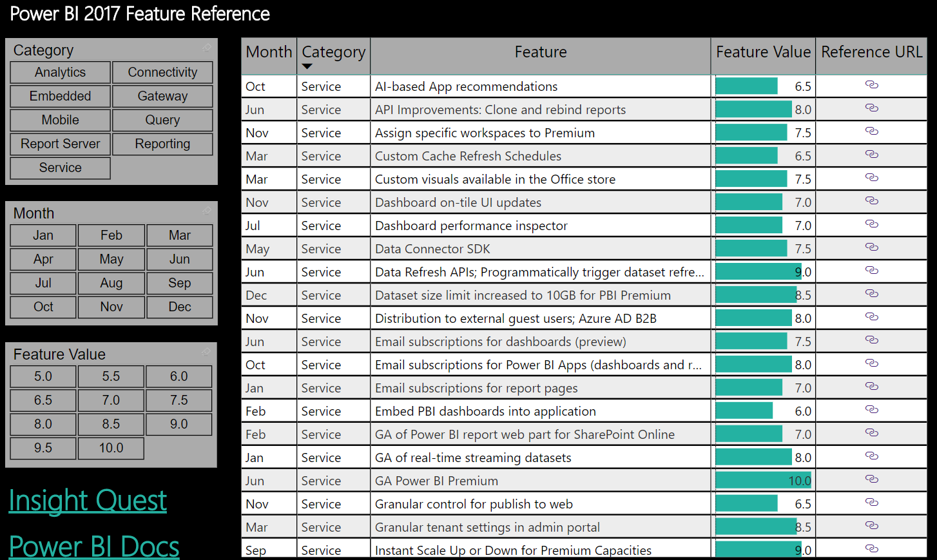Image resolution: width=937 pixels, height=560 pixels.
Task: Select Jun in the Month slicer
Action: point(179,259)
